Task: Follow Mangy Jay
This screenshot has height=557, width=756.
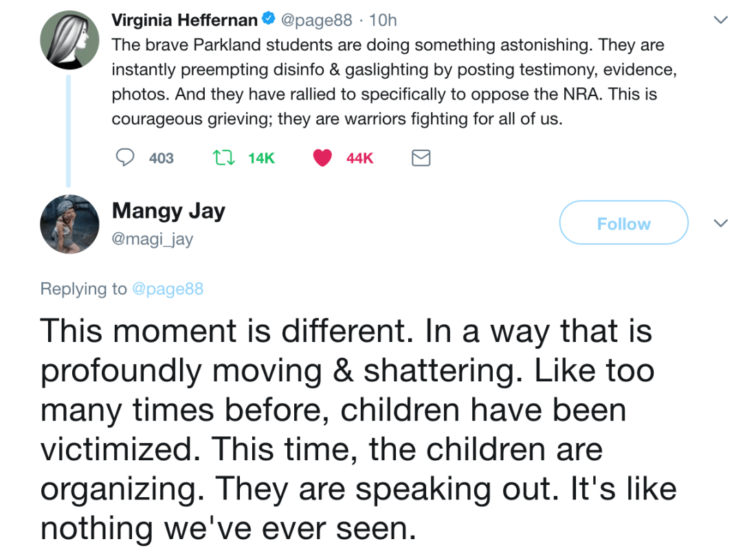Action: (x=623, y=223)
